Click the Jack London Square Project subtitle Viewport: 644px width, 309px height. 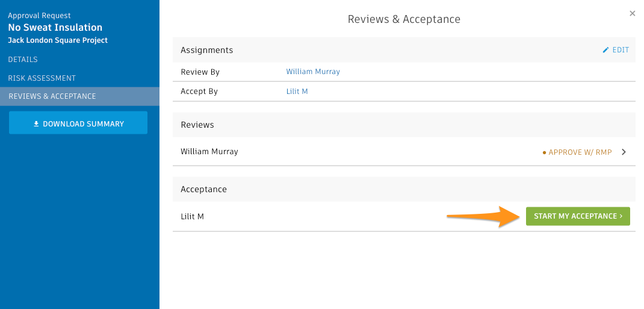point(58,40)
